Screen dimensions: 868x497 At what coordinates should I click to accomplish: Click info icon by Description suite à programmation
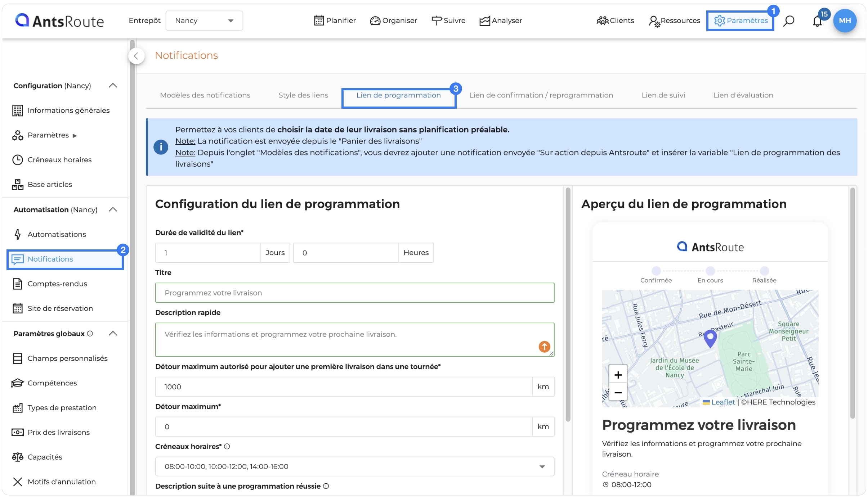[326, 486]
